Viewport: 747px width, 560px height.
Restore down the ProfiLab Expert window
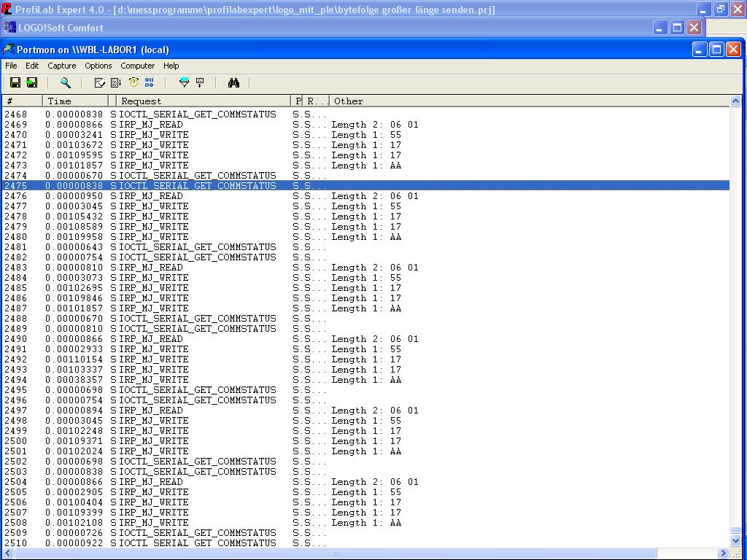[721, 9]
